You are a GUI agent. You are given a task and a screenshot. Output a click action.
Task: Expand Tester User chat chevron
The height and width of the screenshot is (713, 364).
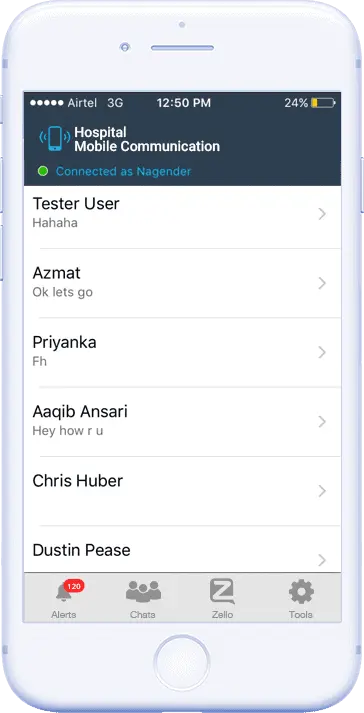point(322,214)
